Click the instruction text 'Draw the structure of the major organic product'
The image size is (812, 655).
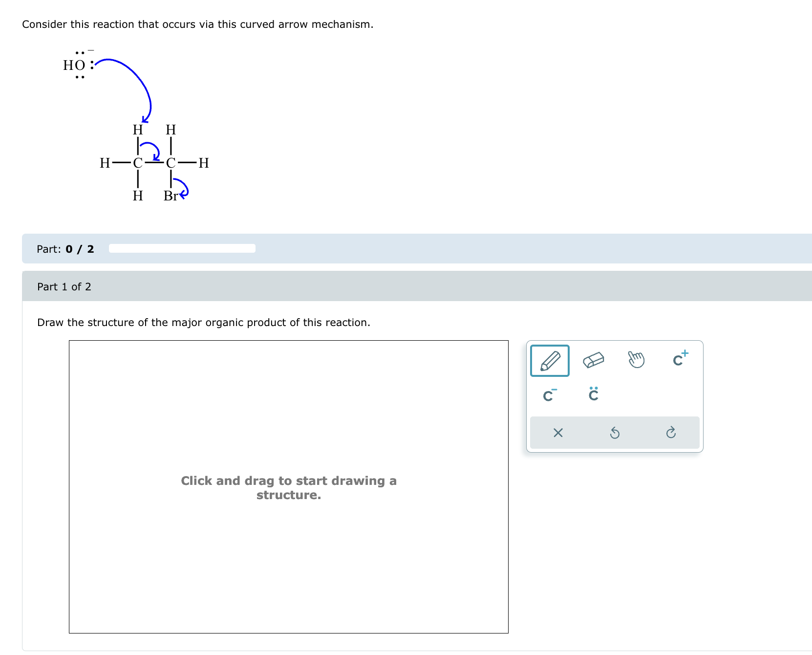point(204,322)
